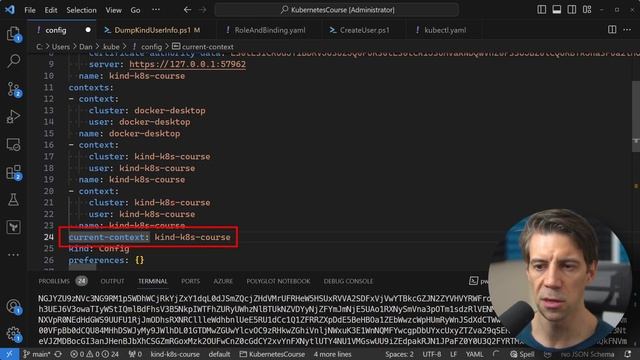The height and width of the screenshot is (360, 640).
Task: Open the ports forwarded status item
Action: pyautogui.click(x=135, y=354)
